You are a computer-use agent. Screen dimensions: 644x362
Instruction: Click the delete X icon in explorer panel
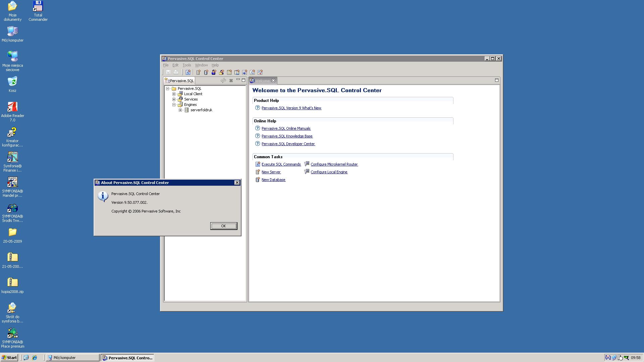(x=231, y=80)
